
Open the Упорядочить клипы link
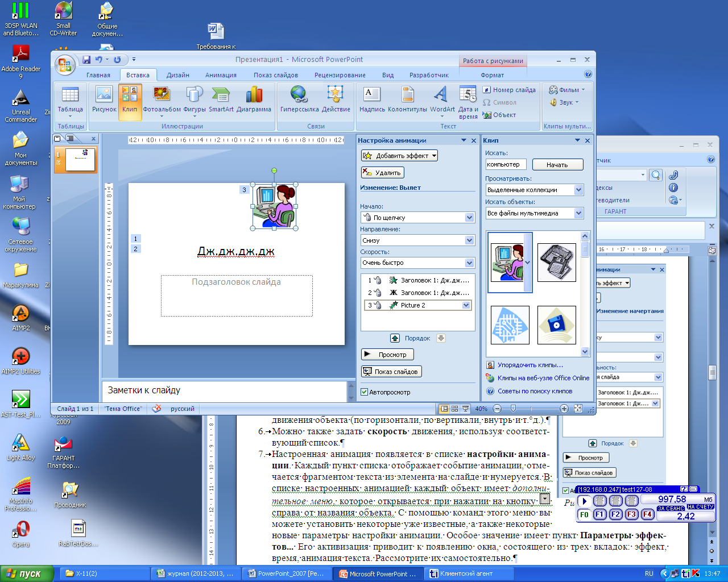tap(530, 365)
